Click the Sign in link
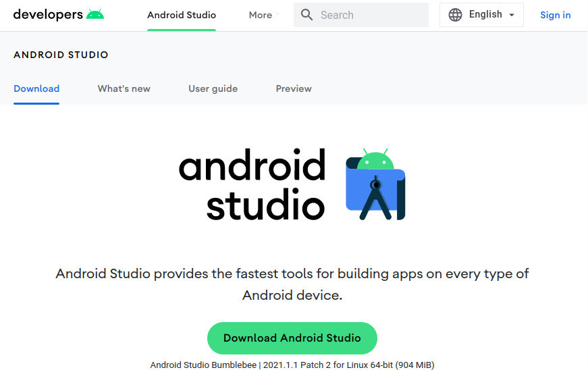Image resolution: width=588 pixels, height=370 pixels. pos(556,15)
